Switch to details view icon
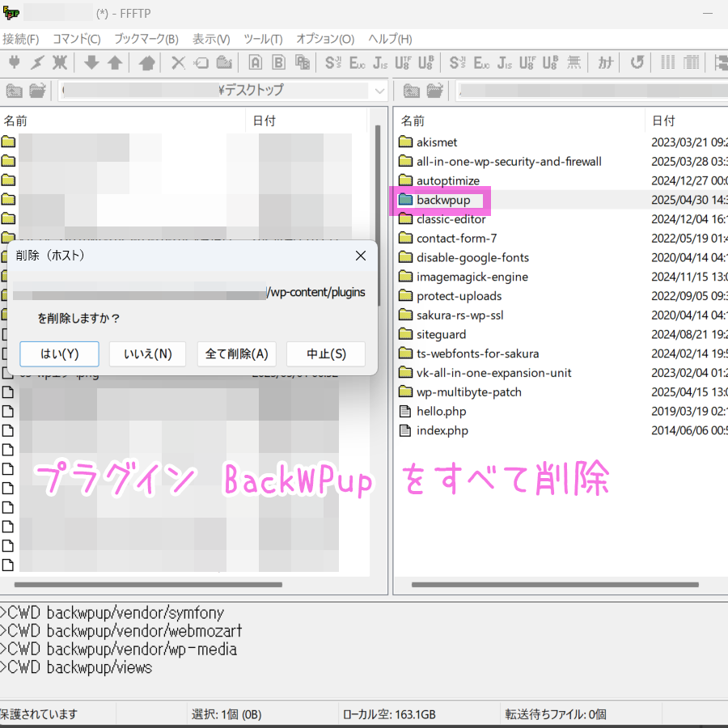728x728 pixels. pos(692,62)
